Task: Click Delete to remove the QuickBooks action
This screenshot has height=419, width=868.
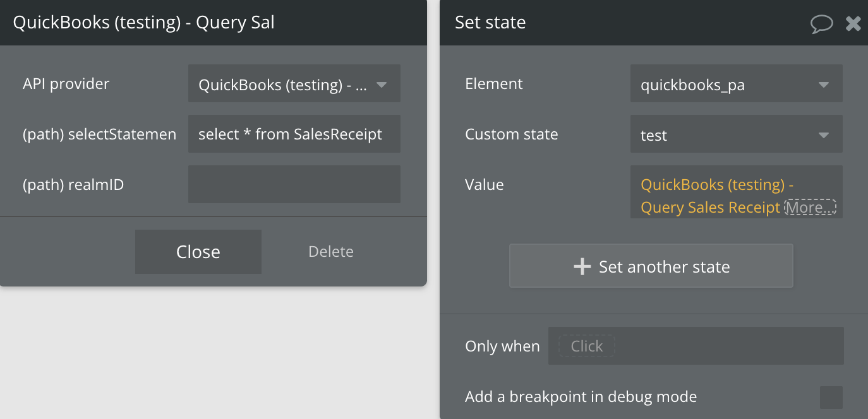Action: click(x=330, y=252)
